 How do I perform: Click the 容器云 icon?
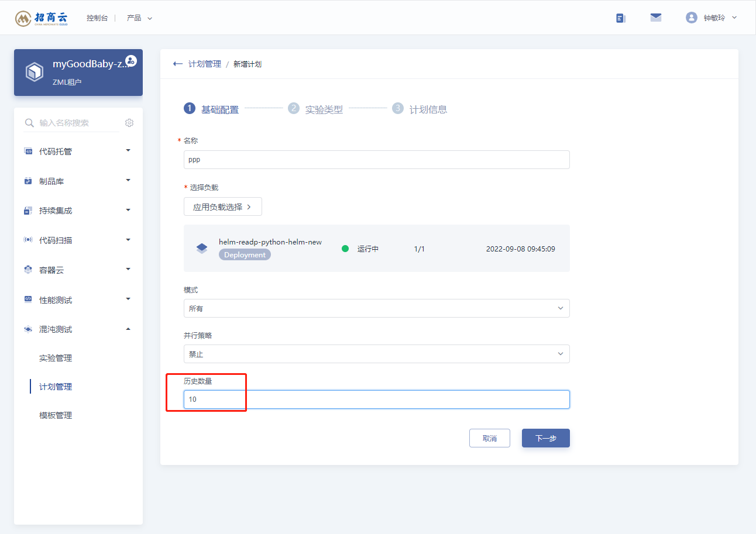tap(28, 270)
